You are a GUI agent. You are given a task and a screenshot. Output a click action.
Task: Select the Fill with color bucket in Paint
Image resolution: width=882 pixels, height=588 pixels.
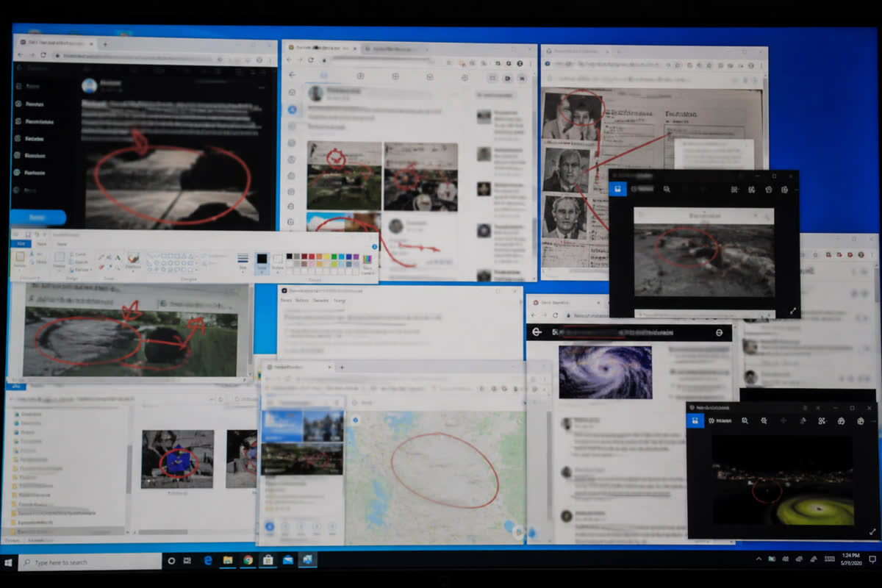tap(108, 257)
